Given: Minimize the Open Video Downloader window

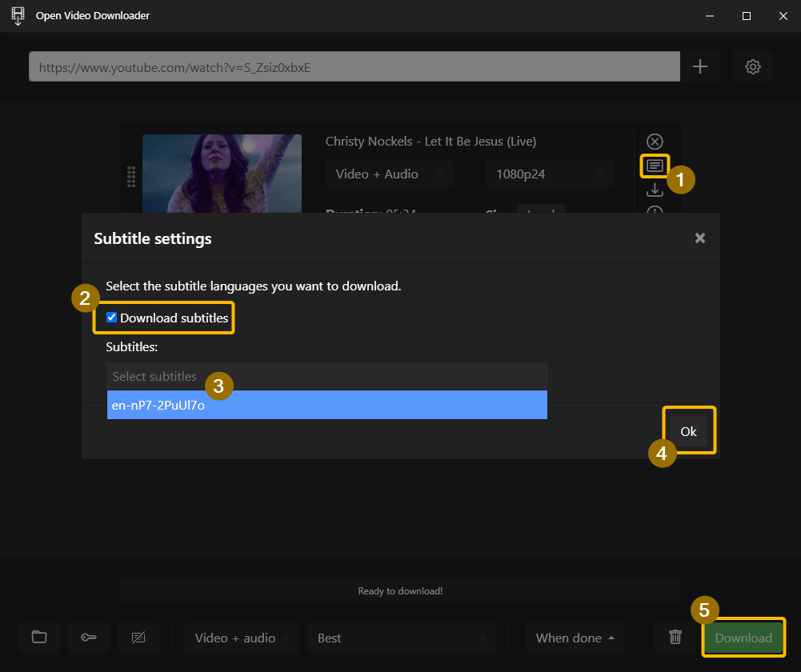Looking at the screenshot, I should point(709,16).
